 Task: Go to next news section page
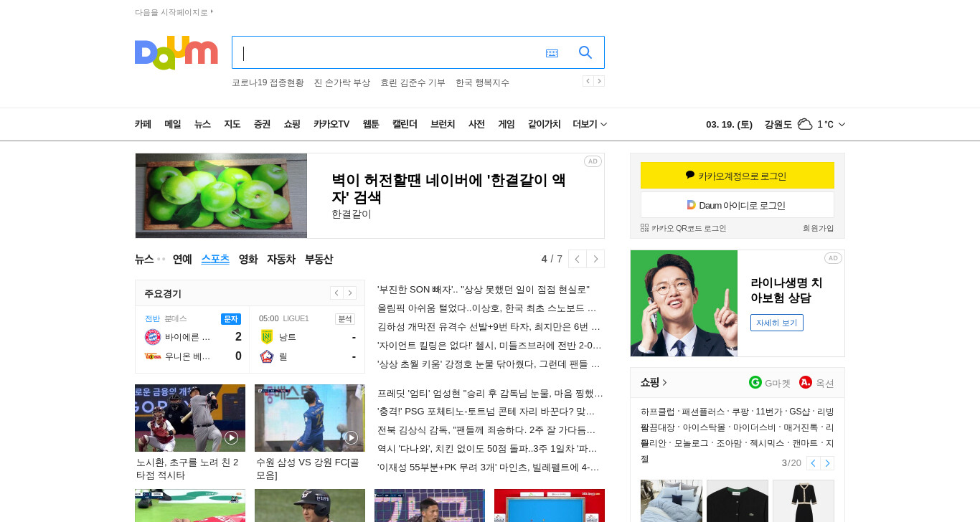pos(595,259)
